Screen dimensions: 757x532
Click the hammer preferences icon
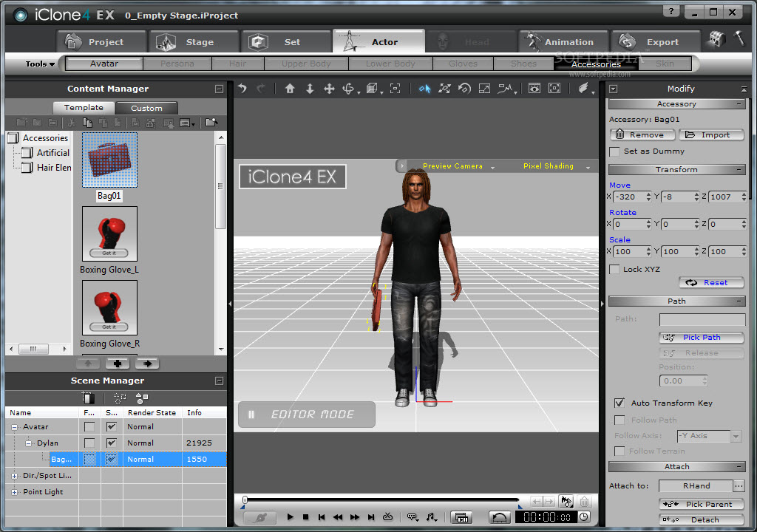click(x=739, y=38)
